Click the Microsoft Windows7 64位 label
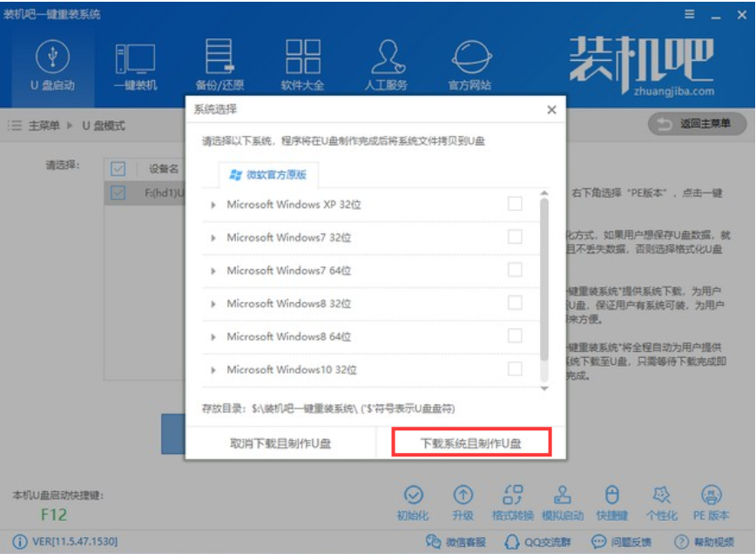 289,271
